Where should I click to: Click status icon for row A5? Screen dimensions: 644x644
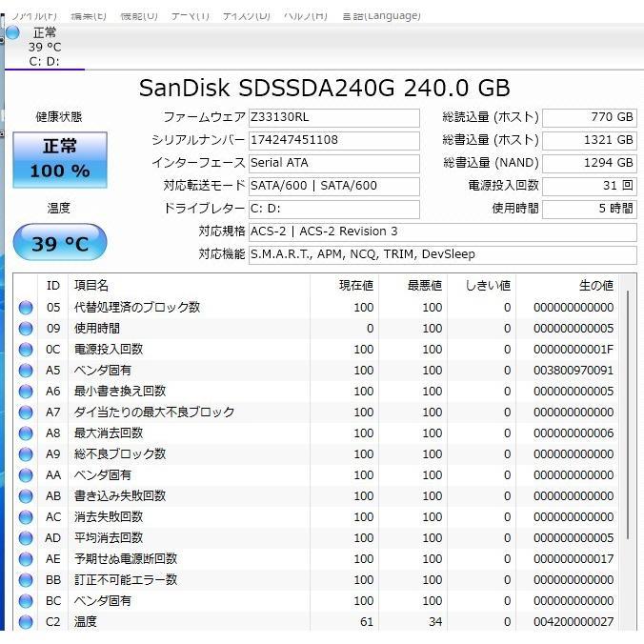26,370
